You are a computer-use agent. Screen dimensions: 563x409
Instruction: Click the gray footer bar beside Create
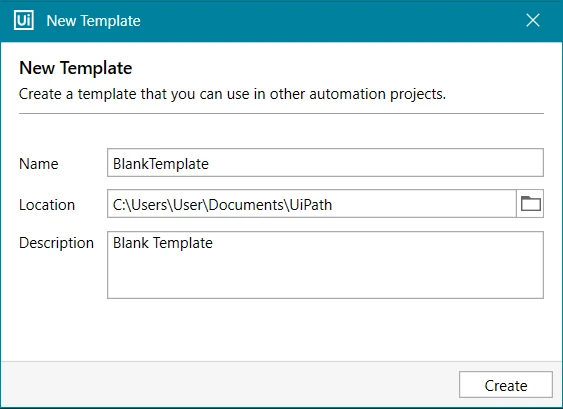tap(230, 384)
